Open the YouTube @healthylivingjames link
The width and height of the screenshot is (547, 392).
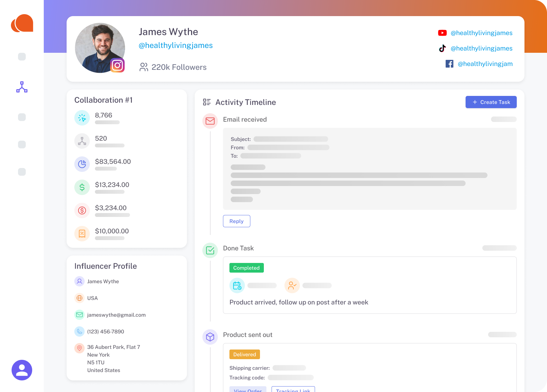pos(481,33)
